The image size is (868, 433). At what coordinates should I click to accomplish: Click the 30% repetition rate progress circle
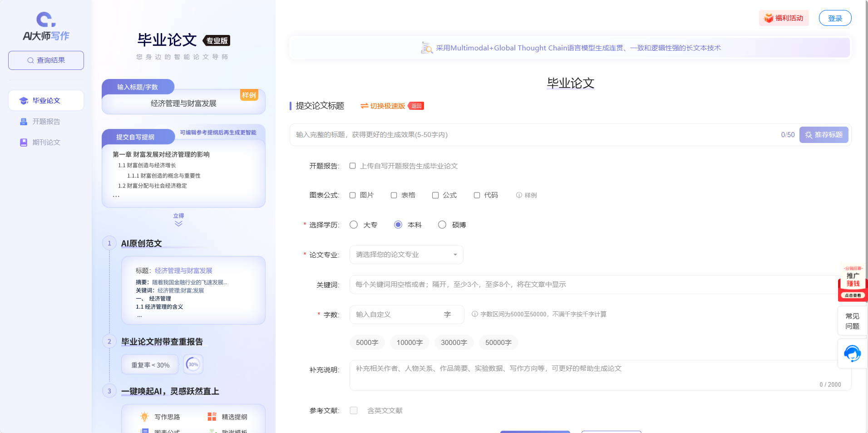click(193, 364)
